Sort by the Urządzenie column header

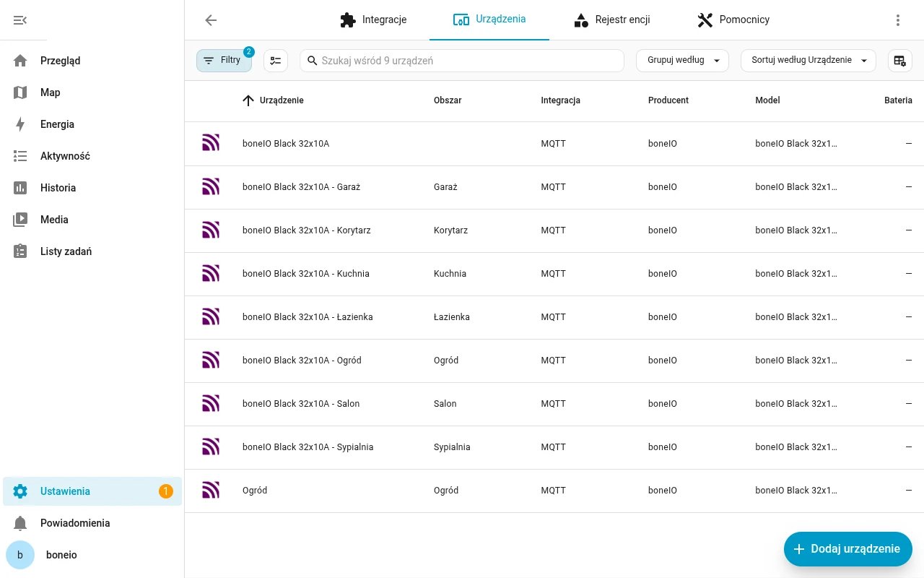pyautogui.click(x=282, y=100)
